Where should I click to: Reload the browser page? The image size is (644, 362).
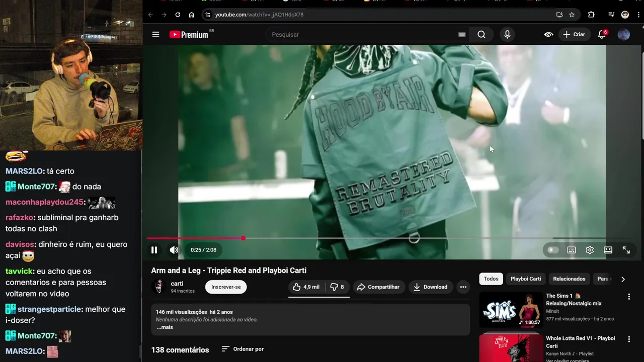[x=178, y=15]
